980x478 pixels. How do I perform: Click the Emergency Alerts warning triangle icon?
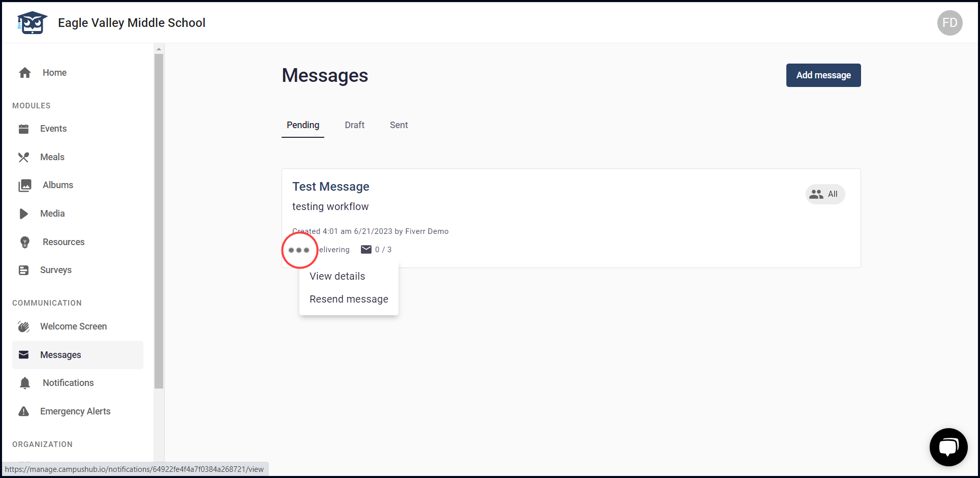coord(24,411)
